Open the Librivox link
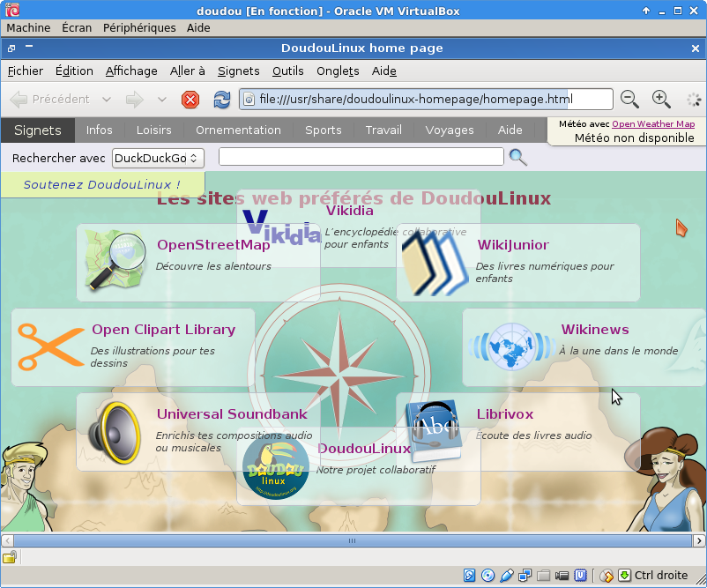This screenshot has width=707, height=588. click(505, 414)
